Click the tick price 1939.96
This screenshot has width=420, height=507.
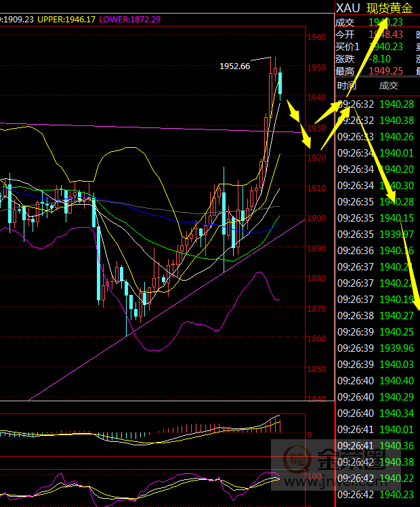pos(397,348)
